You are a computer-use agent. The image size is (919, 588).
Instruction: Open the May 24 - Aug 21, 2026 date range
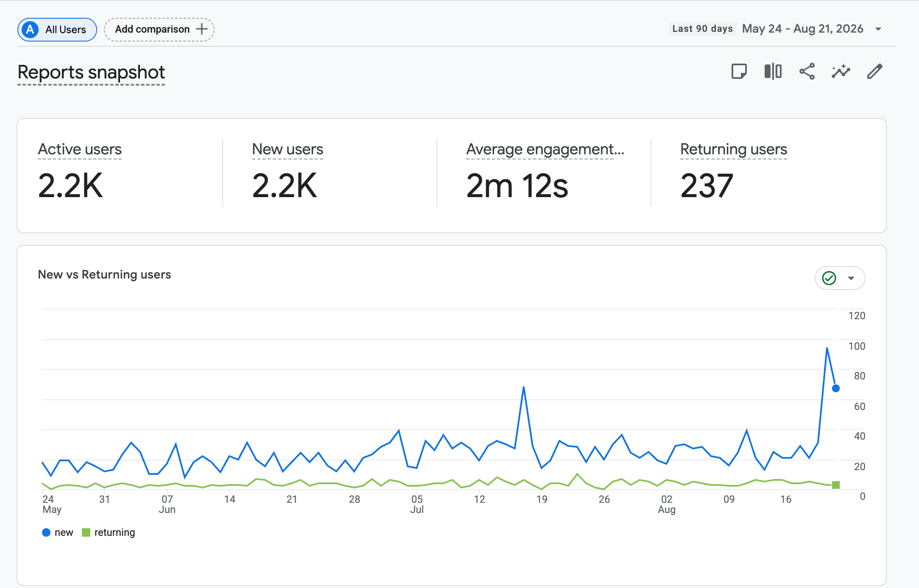(803, 29)
